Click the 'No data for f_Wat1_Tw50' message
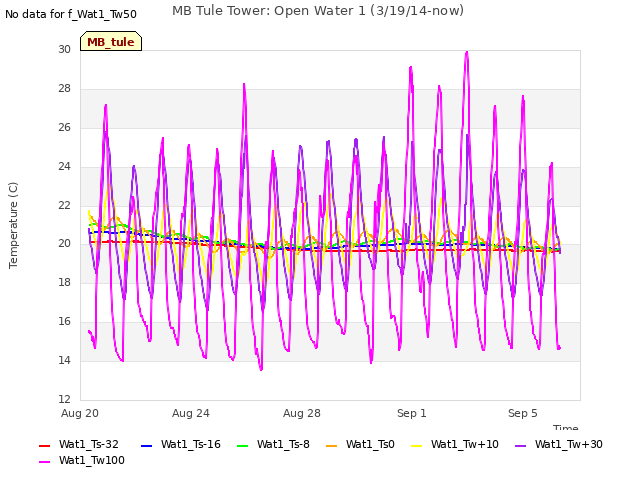The height and width of the screenshot is (480, 640). coord(71,14)
